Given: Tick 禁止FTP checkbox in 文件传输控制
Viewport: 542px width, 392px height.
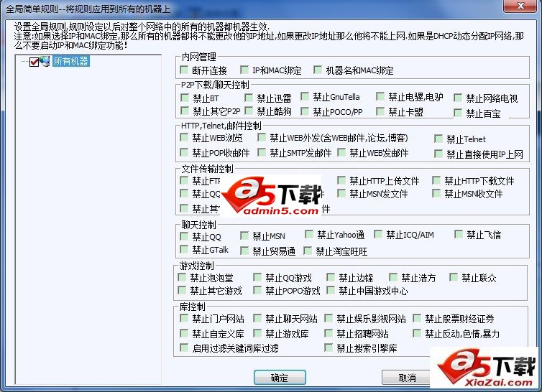Looking at the screenshot, I should pyautogui.click(x=184, y=180).
